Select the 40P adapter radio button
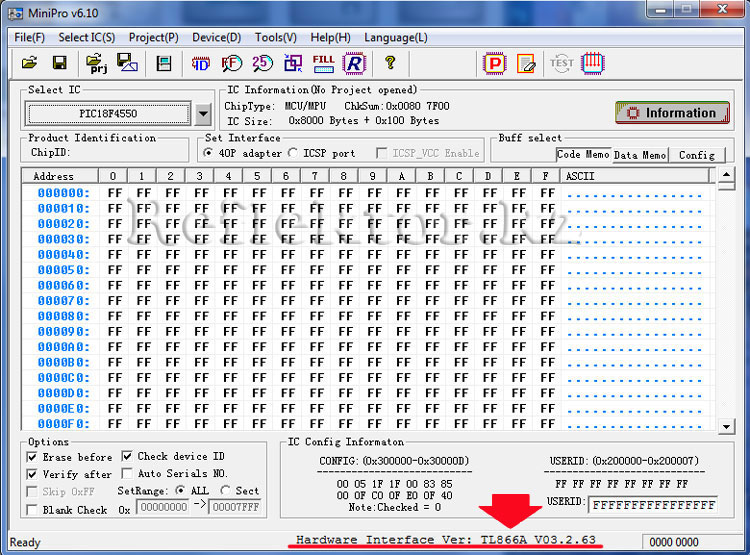Image resolution: width=750 pixels, height=555 pixels. coord(208,153)
